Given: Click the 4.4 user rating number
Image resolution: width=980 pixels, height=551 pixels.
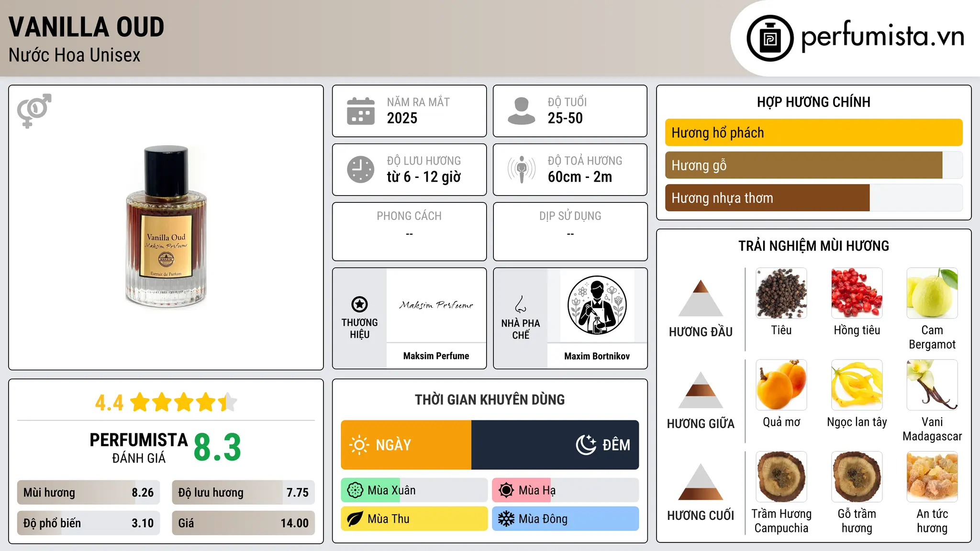Looking at the screenshot, I should [x=109, y=403].
